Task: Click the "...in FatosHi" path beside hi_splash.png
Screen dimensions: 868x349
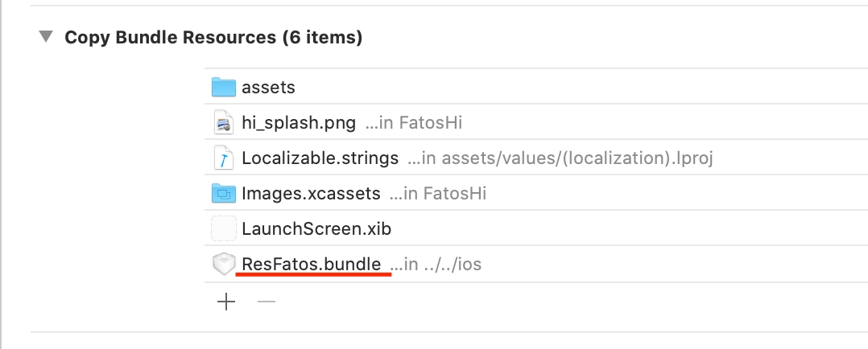Action: point(414,123)
